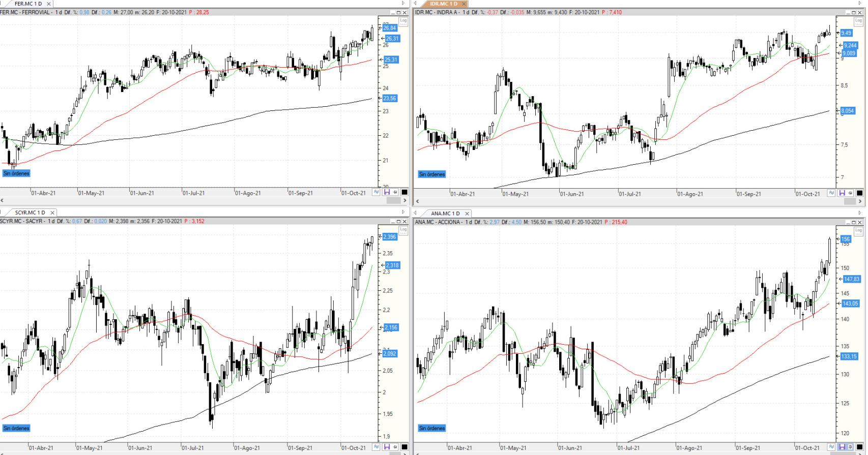Screen dimensions: 868x455
Task: Select the IDR.MC 1 D tab
Action: pos(443,4)
